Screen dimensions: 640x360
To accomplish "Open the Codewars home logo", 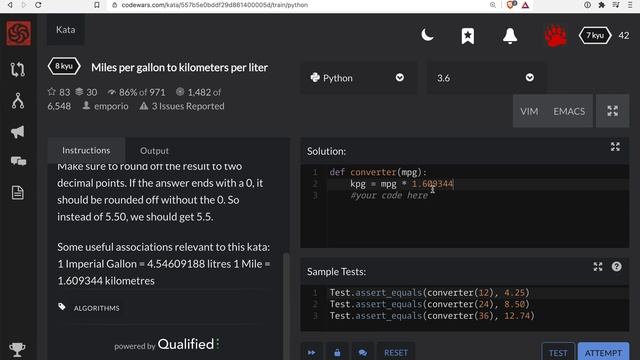I will click(18, 33).
